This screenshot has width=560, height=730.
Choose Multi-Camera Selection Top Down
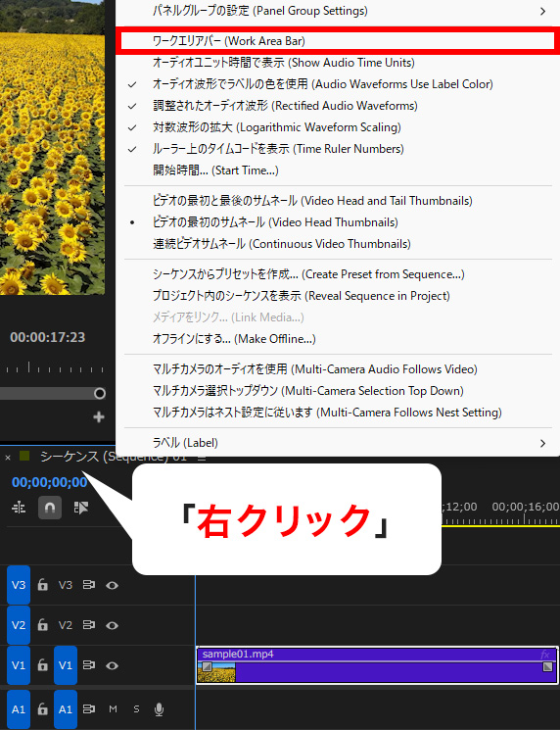pyautogui.click(x=338, y=391)
